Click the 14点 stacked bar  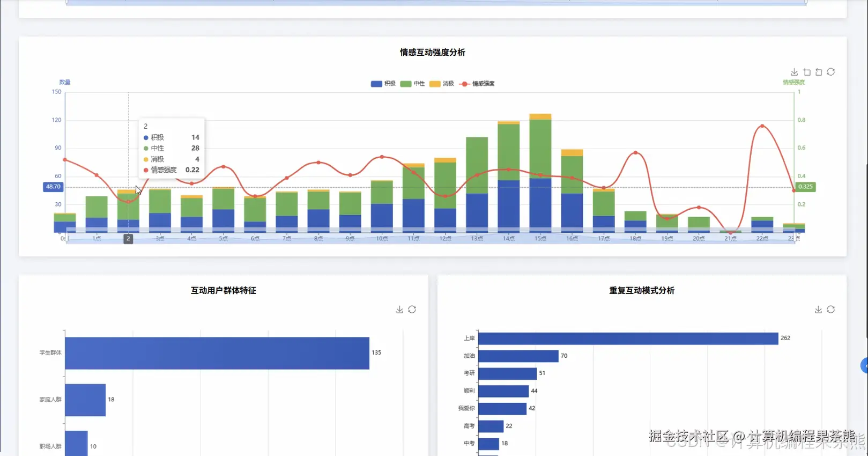tap(509, 176)
